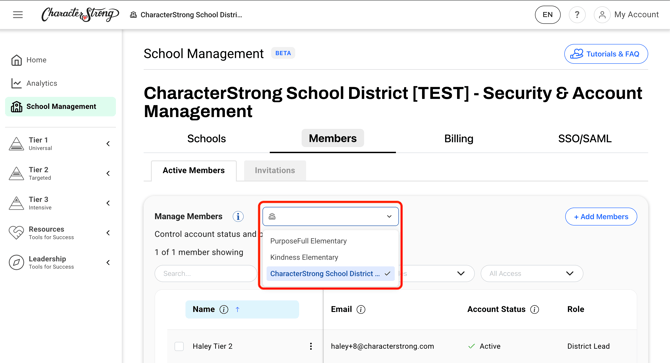Click the CharacterStrong logo
Viewport: 670px width, 363px height.
tap(80, 15)
